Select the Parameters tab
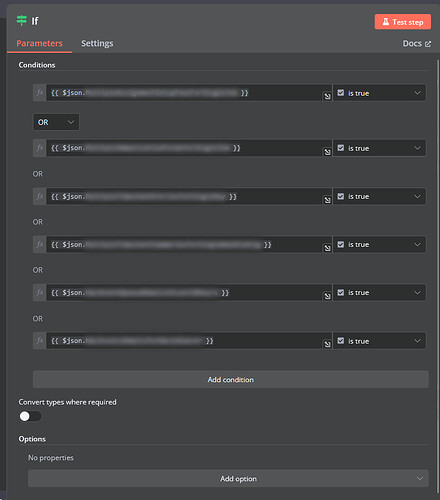Screen dimensions: 440x500 tap(39, 43)
